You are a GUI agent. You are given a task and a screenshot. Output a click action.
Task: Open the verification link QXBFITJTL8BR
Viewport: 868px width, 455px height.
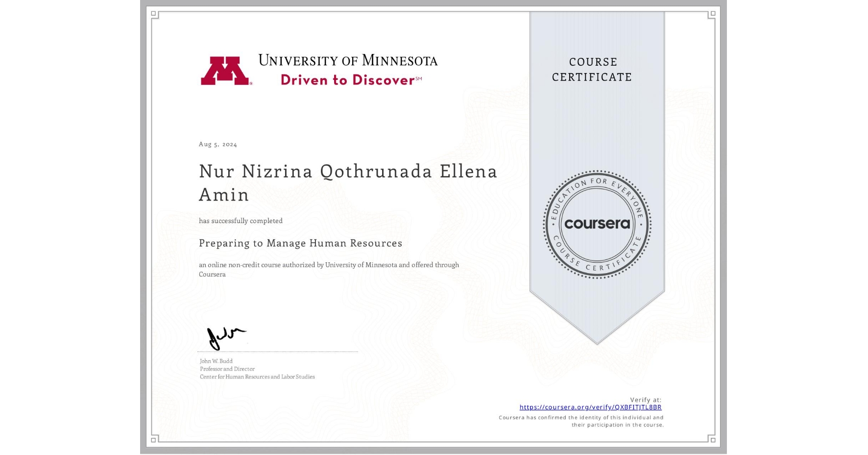tap(591, 407)
